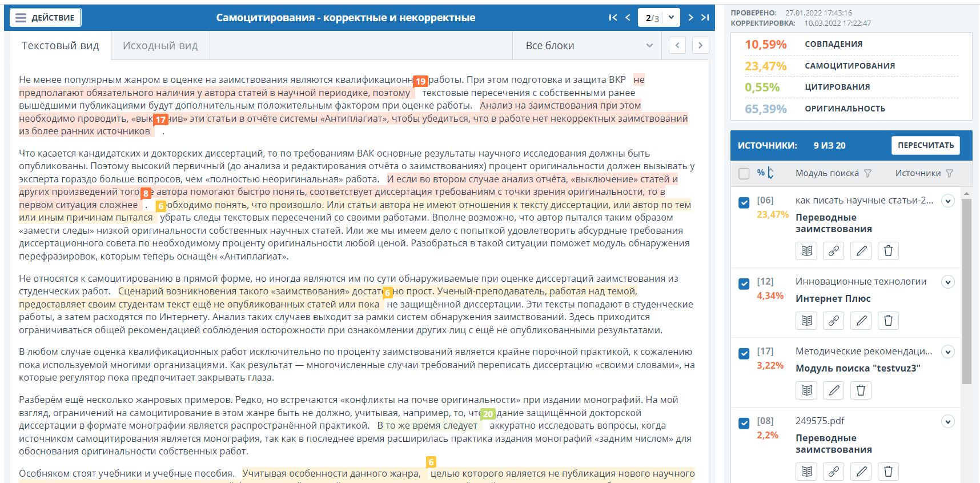Image resolution: width=980 pixels, height=483 pixels.
Task: Open the Все блоки dropdown
Action: (587, 46)
